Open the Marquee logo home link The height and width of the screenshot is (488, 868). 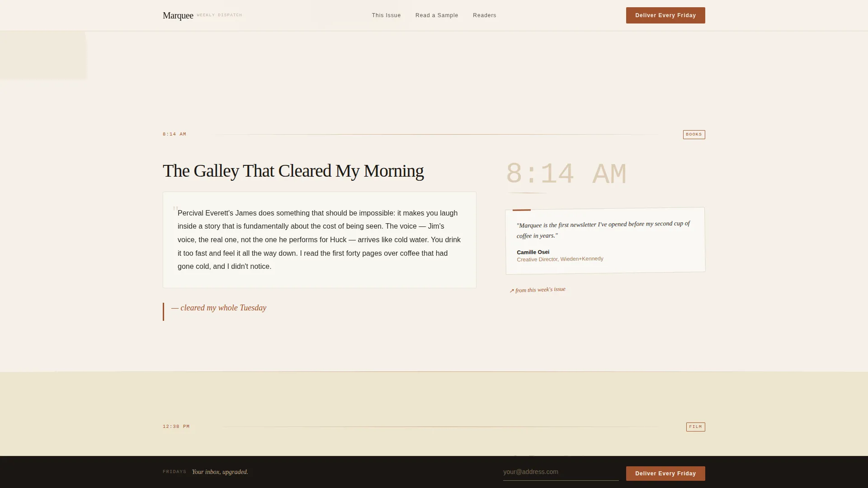tap(178, 15)
